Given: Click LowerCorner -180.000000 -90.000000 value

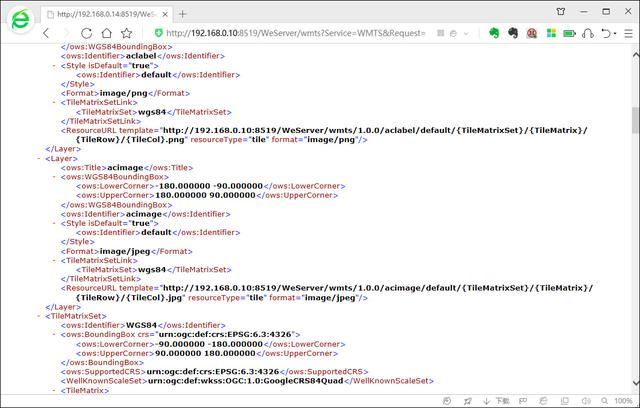Looking at the screenshot, I should pyautogui.click(x=209, y=186).
